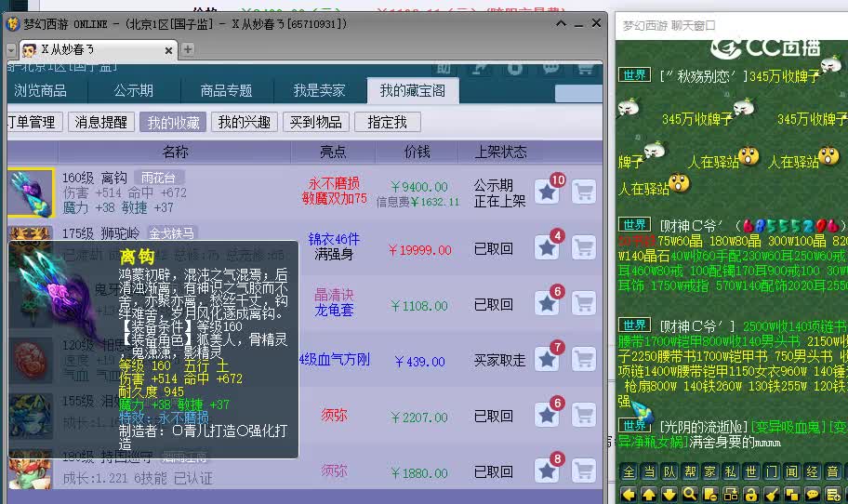Open 指定我 button

coord(387,122)
